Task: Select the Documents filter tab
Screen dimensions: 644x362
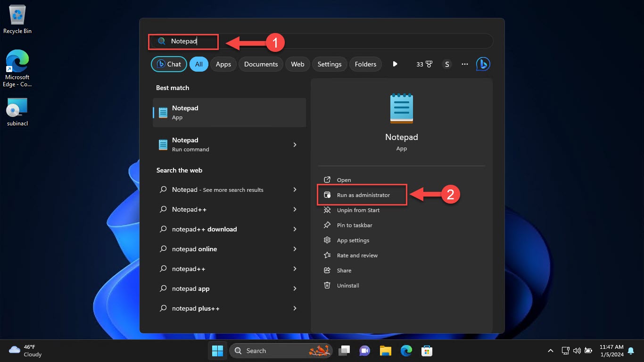Action: coord(261,64)
